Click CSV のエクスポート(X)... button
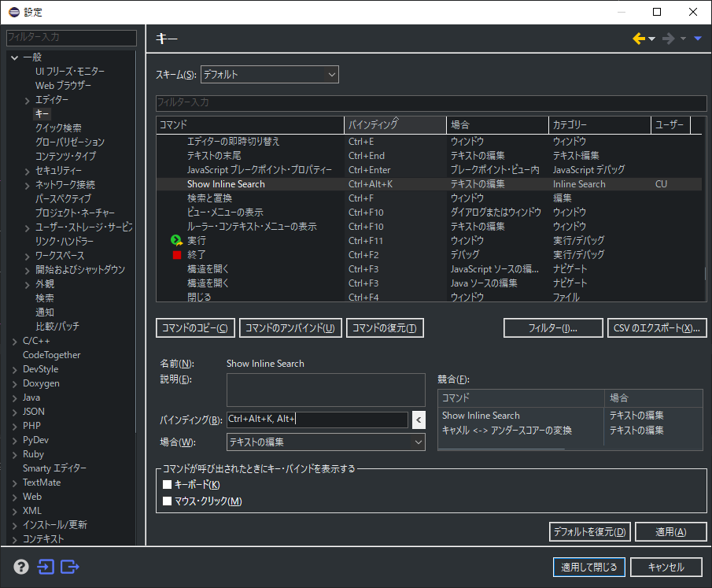The image size is (712, 588). coord(657,328)
